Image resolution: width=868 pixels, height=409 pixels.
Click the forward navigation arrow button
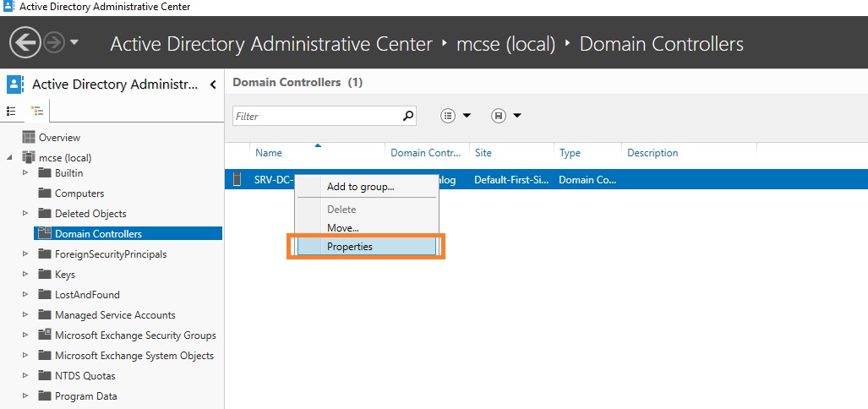coord(53,43)
